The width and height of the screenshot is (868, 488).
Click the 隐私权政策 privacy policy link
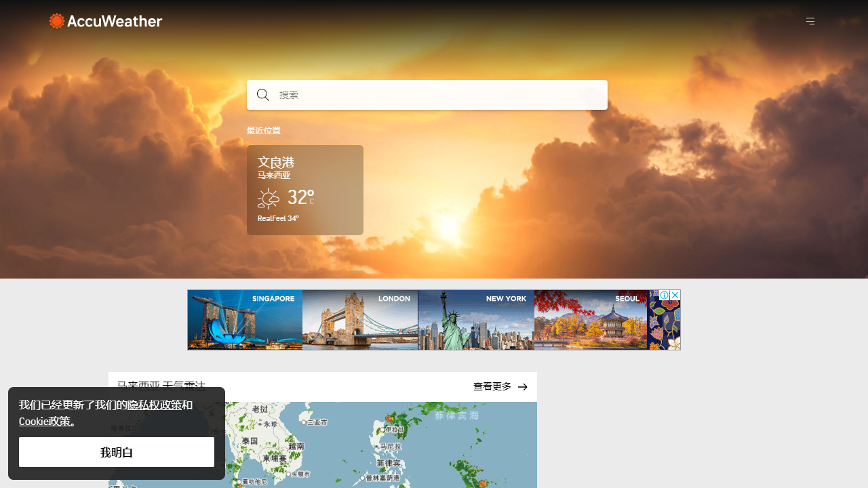(155, 405)
